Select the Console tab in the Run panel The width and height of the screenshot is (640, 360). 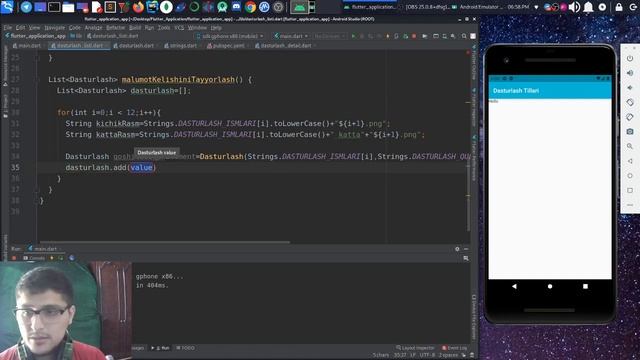(x=34, y=258)
